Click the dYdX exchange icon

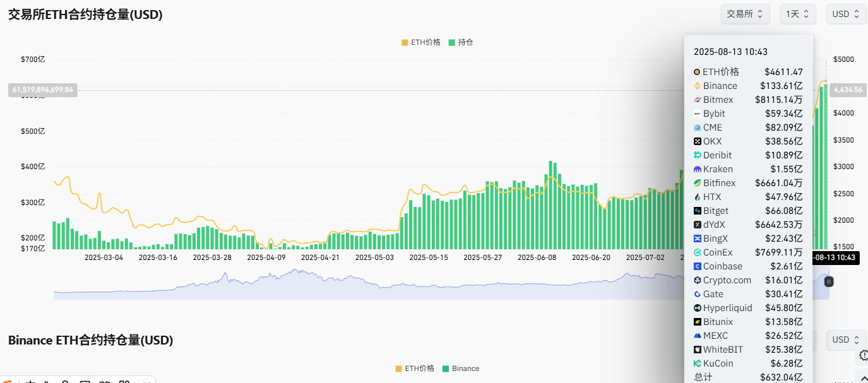pos(696,224)
